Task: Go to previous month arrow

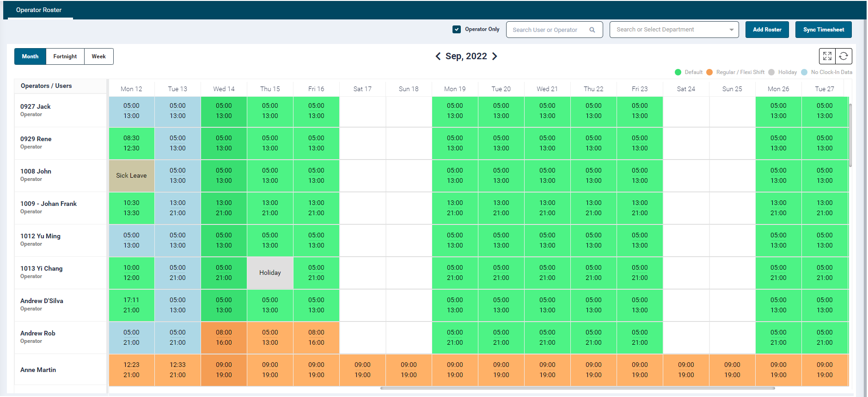Action: (x=438, y=56)
